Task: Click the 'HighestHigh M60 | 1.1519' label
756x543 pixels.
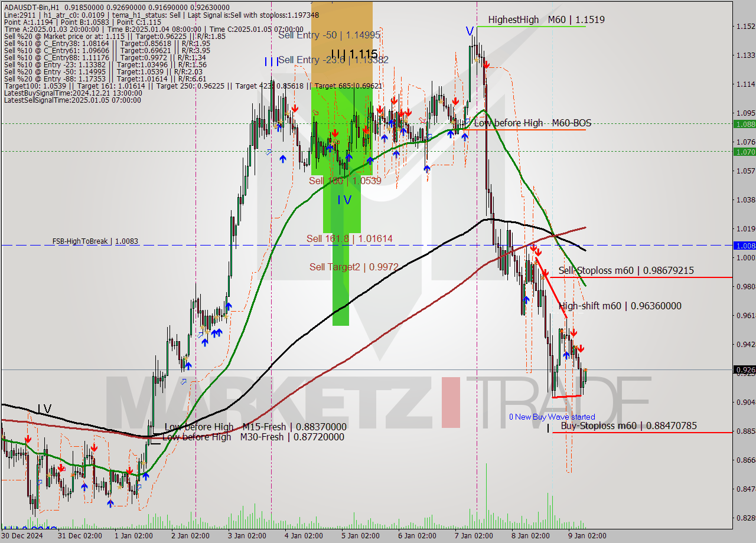Action: click(x=546, y=19)
